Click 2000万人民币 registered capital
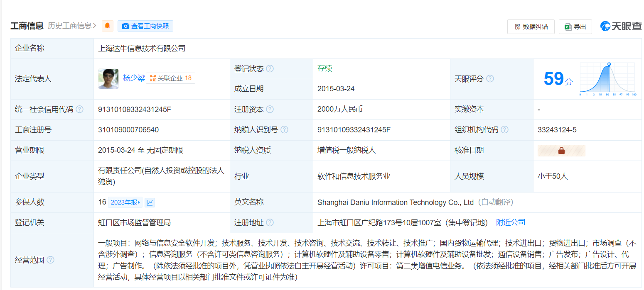The height and width of the screenshot is (290, 644). [x=340, y=110]
